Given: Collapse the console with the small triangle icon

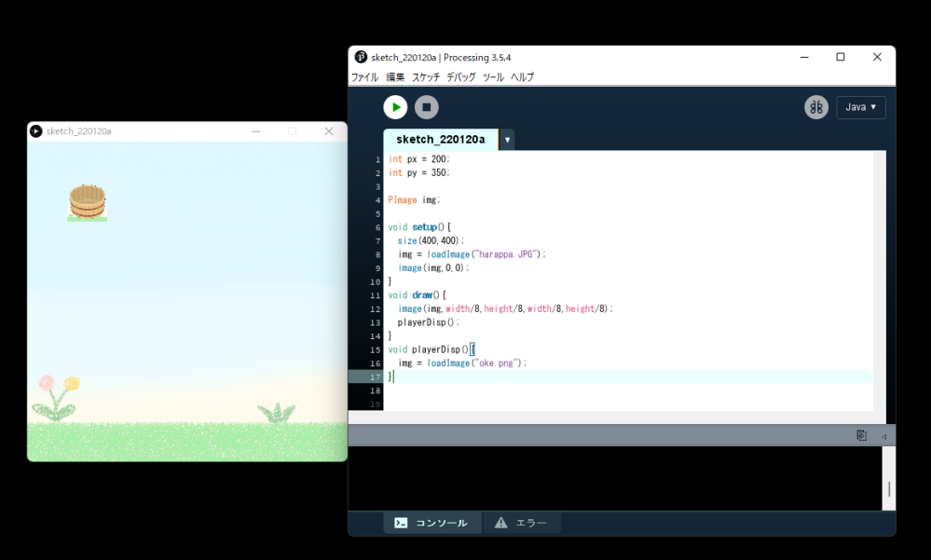Looking at the screenshot, I should coord(883,436).
